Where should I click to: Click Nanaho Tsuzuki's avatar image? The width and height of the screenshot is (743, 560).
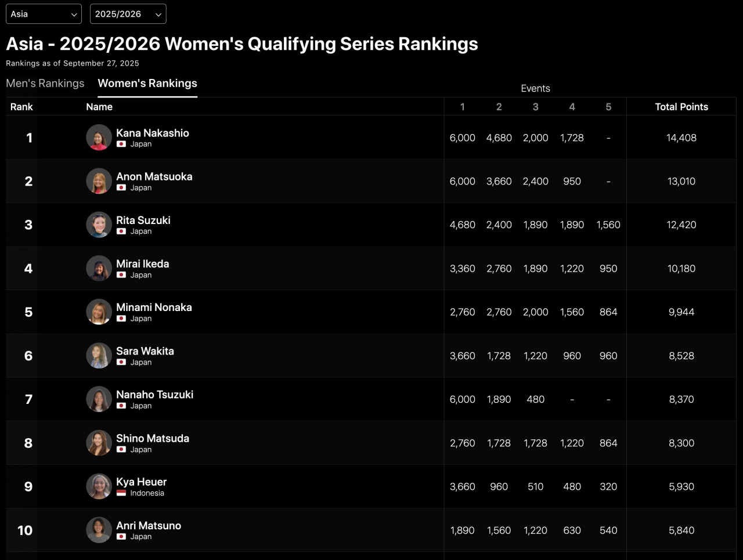[99, 399]
